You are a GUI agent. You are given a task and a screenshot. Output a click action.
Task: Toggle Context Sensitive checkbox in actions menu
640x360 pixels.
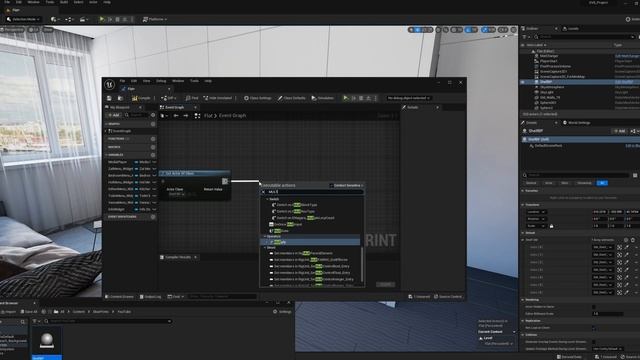(x=331, y=186)
